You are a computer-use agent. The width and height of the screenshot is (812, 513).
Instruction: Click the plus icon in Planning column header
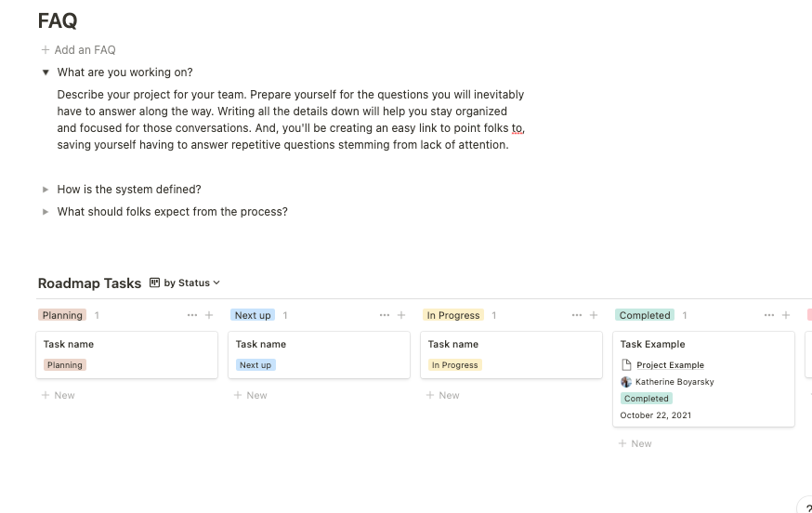coord(209,315)
